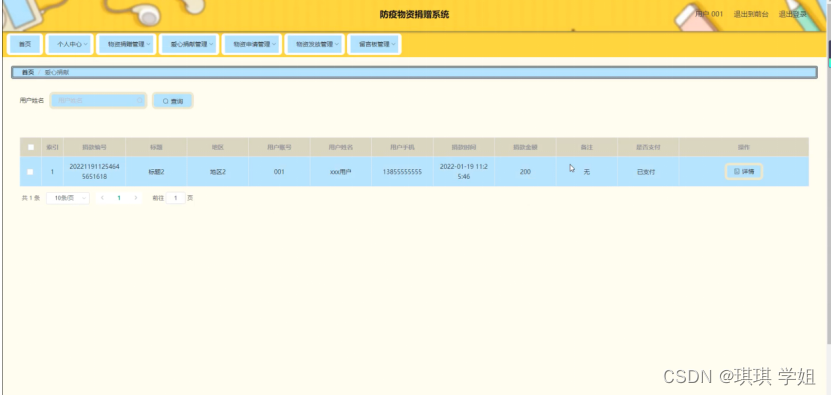
Task: Click the 捐款编号 column header
Action: click(94, 147)
